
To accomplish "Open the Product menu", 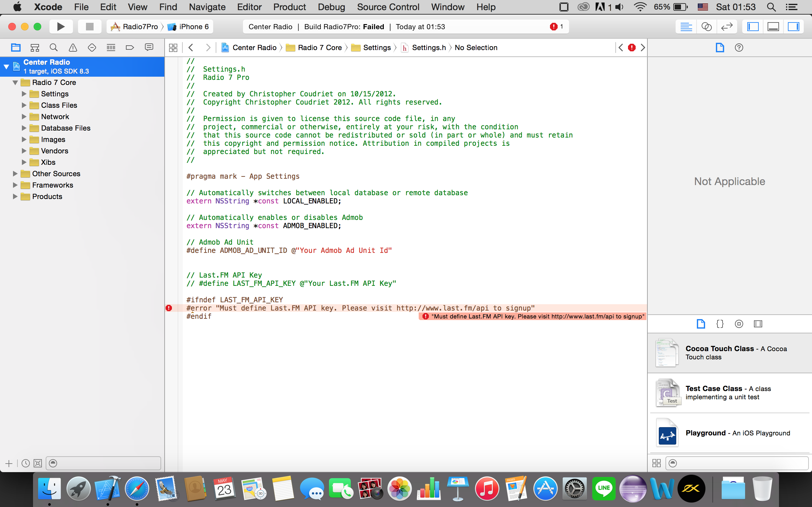I will [289, 7].
